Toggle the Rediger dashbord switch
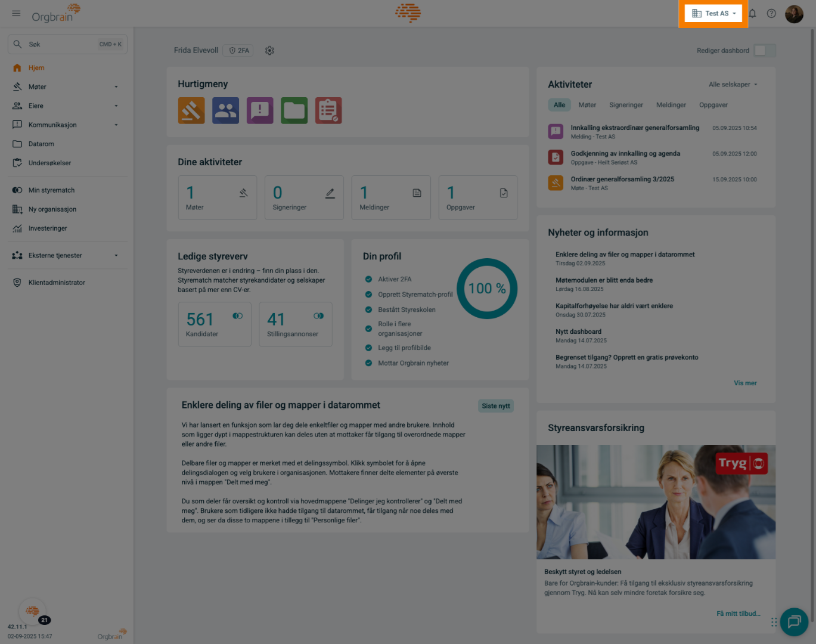Screen dimensions: 816x644 765,51
